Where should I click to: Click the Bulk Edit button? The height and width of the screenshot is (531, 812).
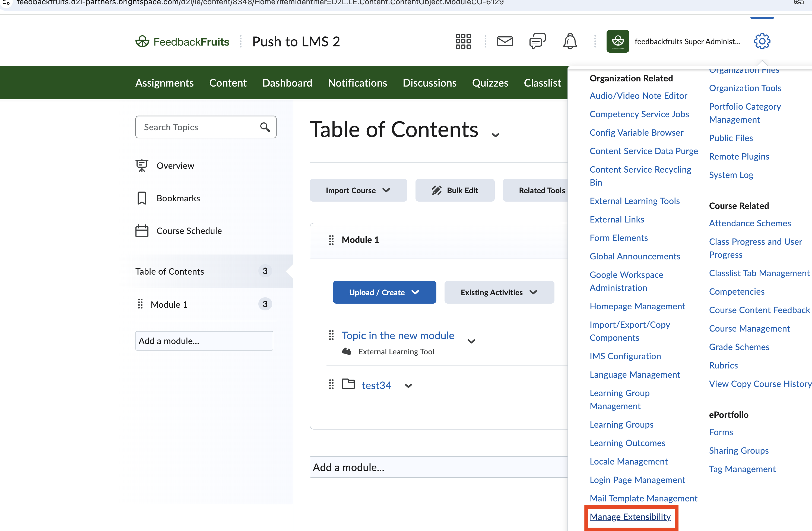click(x=455, y=190)
